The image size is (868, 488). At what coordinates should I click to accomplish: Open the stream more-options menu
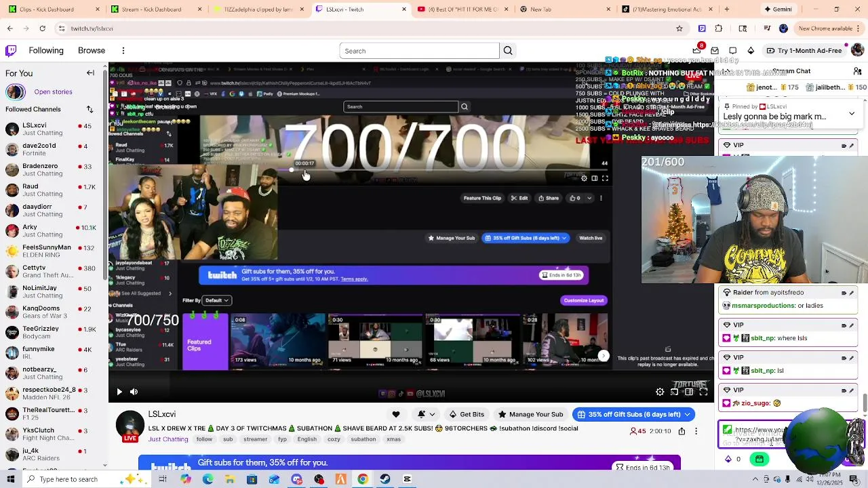696,431
